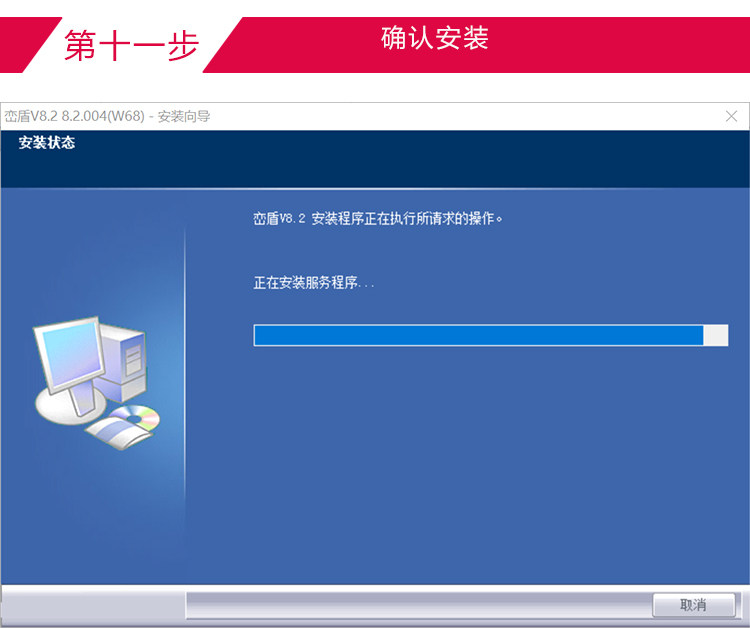Click the computer and disc setup graphic
750x628 pixels.
click(x=97, y=383)
